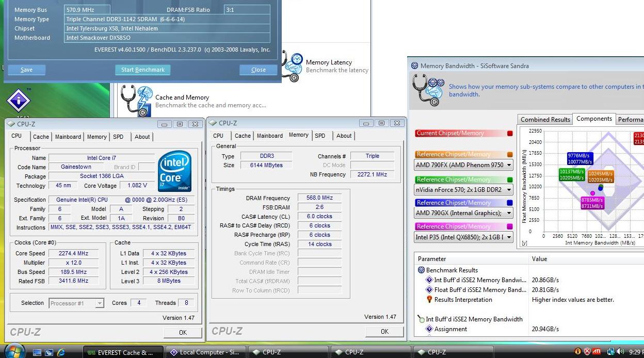Click the DRAM Frequency 568.0 MHz field
The width and height of the screenshot is (644, 358).
[319, 198]
